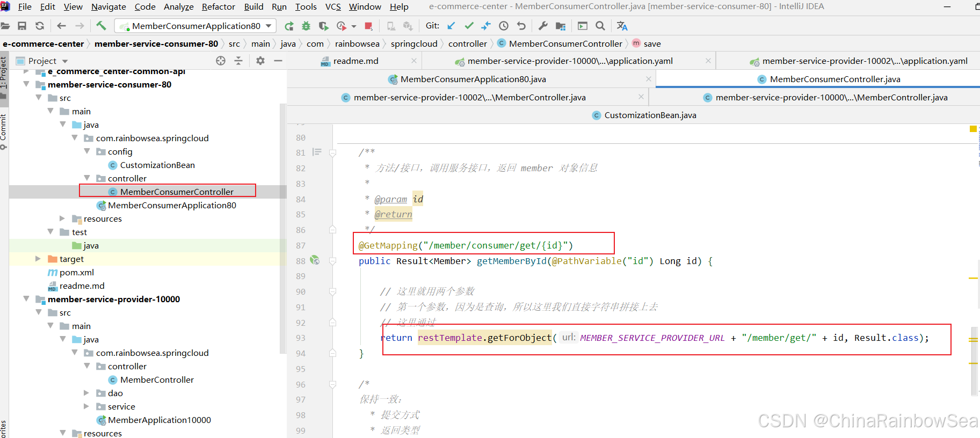Switch to the readme.md editor tab
The height and width of the screenshot is (438, 980).
point(355,61)
